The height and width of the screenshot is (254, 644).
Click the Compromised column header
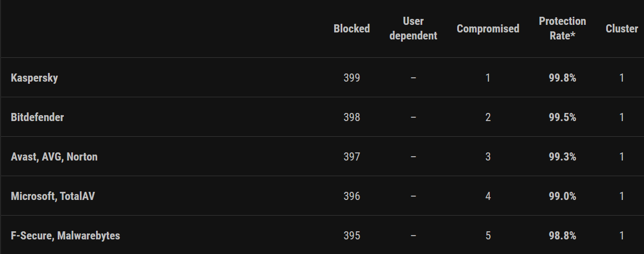click(488, 29)
